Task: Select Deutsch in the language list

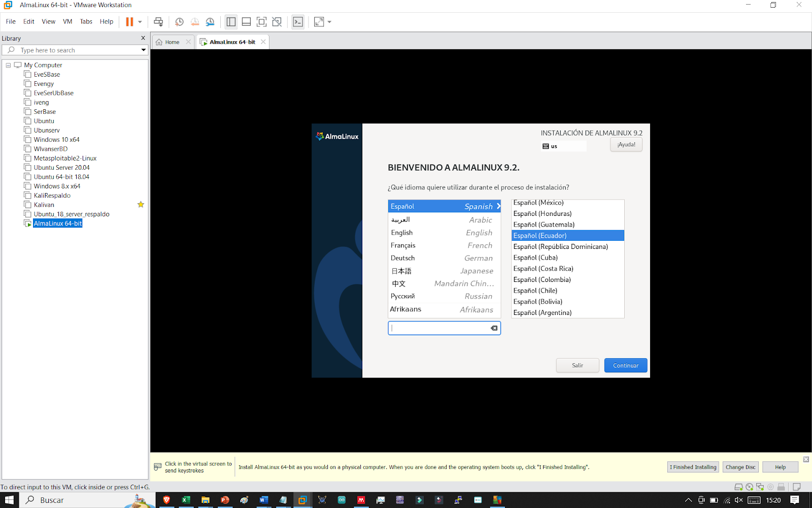Action: tap(444, 258)
